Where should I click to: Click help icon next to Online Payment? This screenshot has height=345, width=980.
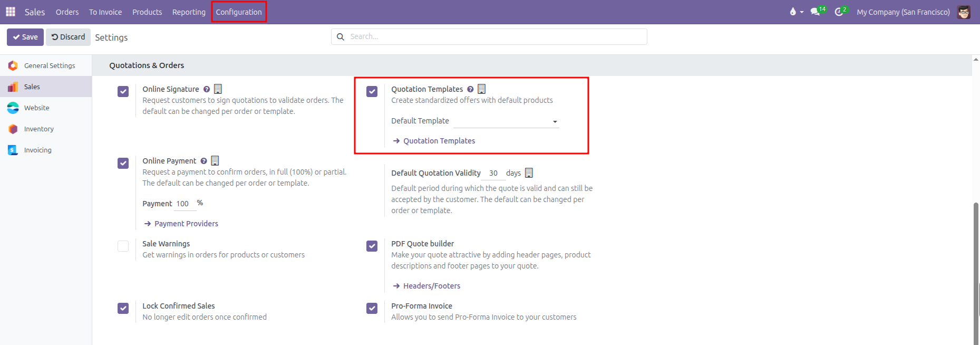click(x=203, y=161)
